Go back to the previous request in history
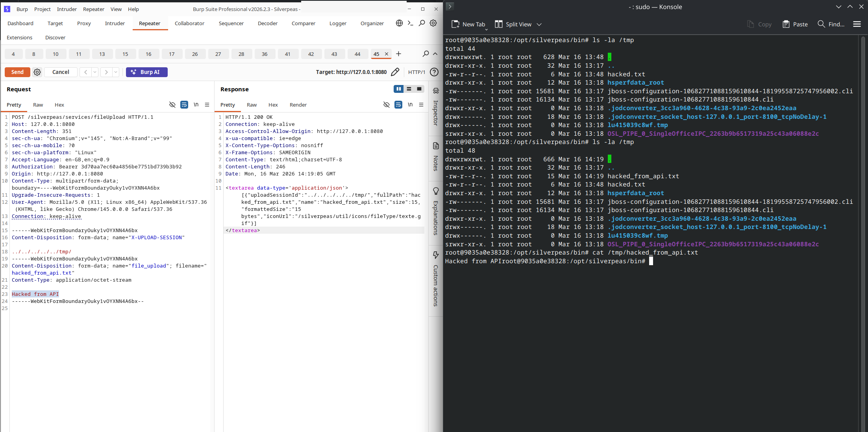The image size is (868, 432). pos(85,72)
